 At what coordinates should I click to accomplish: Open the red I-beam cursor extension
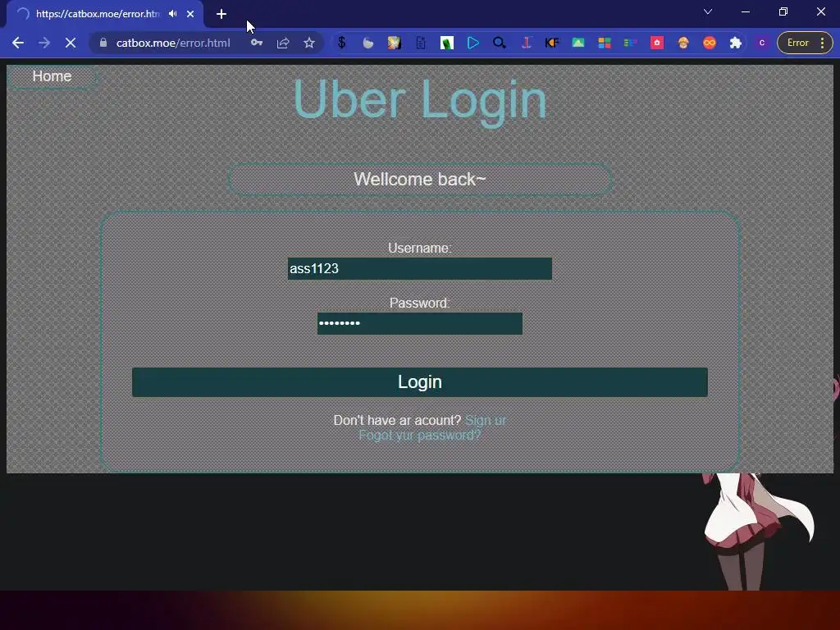tap(526, 43)
